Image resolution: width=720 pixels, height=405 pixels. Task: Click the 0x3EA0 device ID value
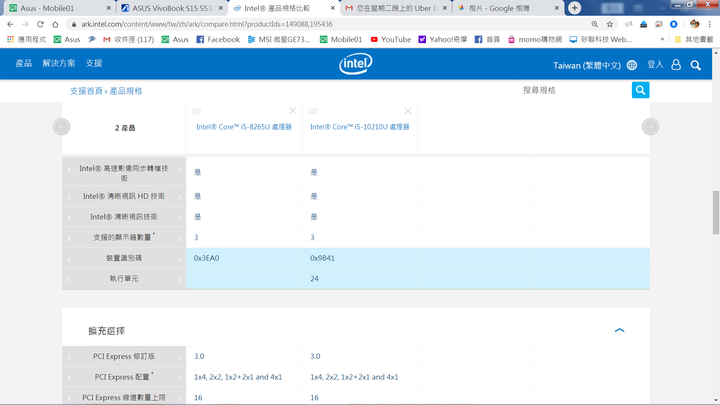[207, 258]
